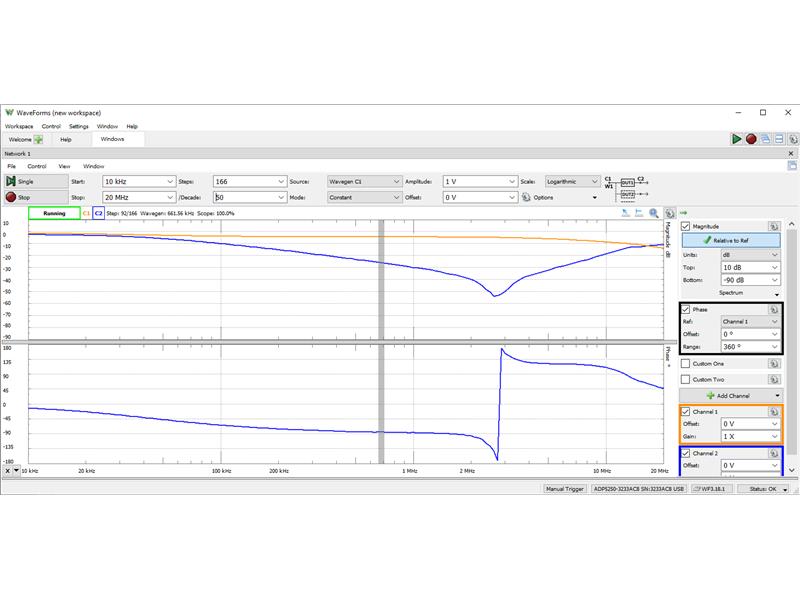The width and height of the screenshot is (800, 600).
Task: Toggle the Relative to Ref button
Action: [731, 240]
